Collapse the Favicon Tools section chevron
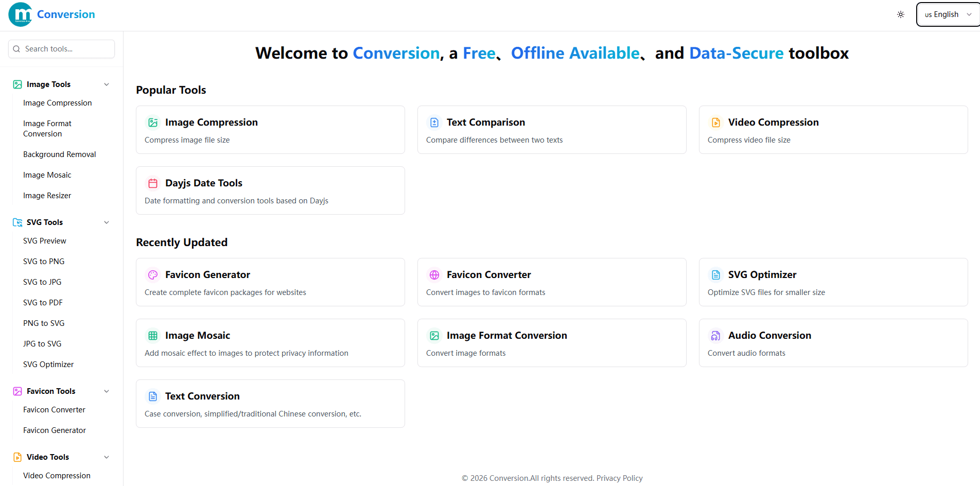This screenshot has height=486, width=980. [x=107, y=391]
